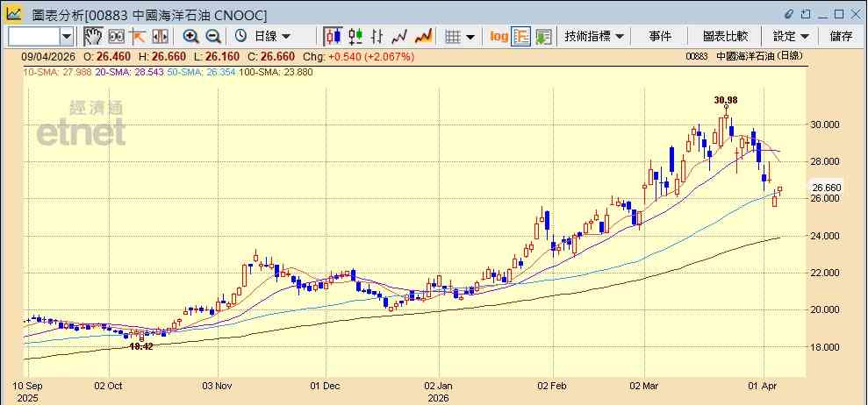Click the 儲存 save button
Image resolution: width=868 pixels, height=405 pixels.
point(841,37)
